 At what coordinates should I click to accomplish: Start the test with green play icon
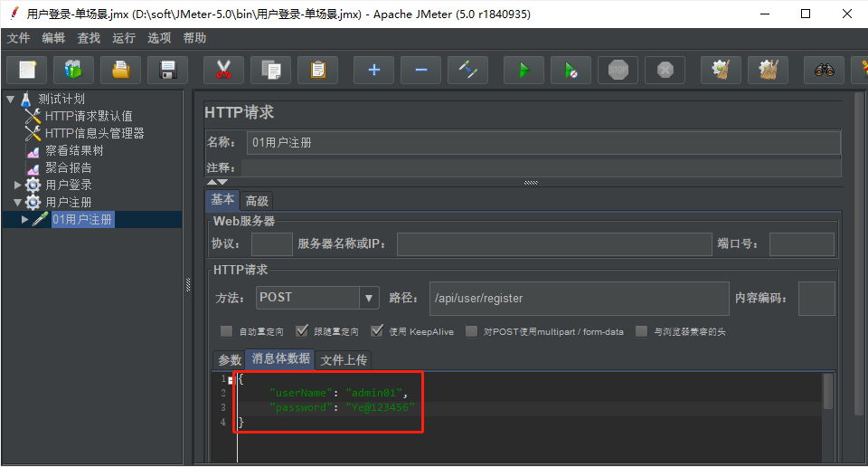pyautogui.click(x=524, y=70)
